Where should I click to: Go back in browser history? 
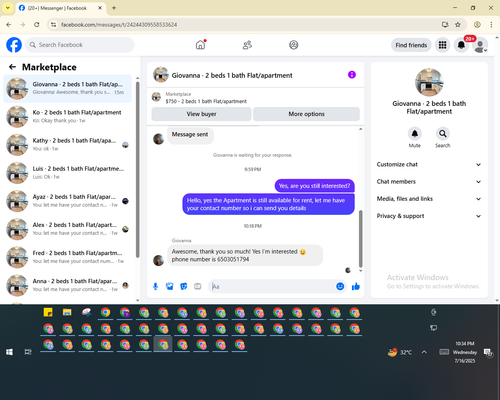coord(9,24)
